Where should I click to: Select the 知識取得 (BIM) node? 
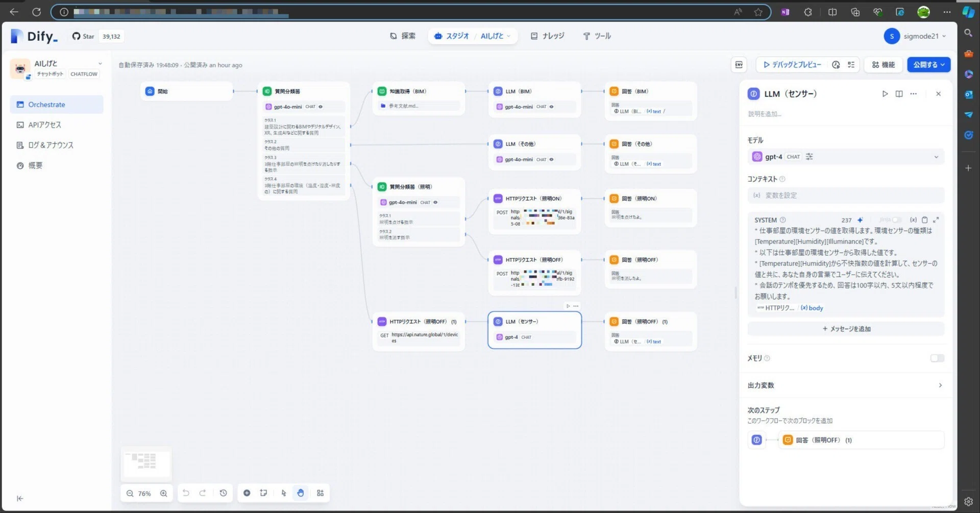[x=419, y=98]
